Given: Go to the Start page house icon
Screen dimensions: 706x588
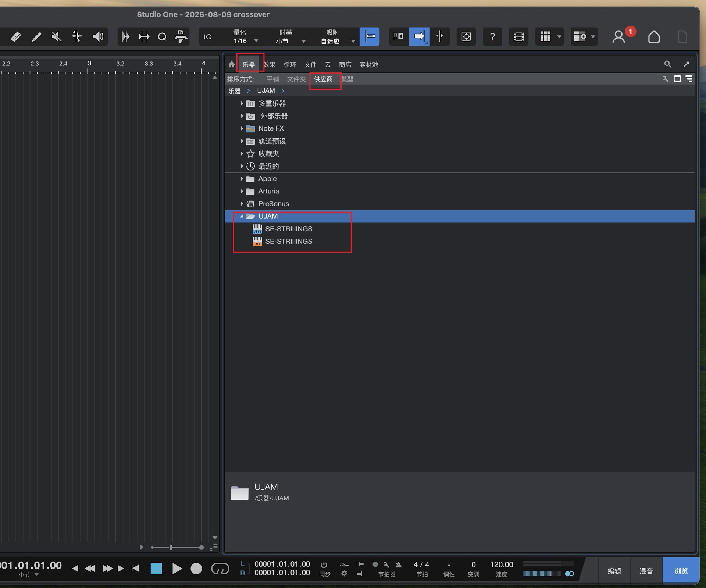Looking at the screenshot, I should 654,36.
